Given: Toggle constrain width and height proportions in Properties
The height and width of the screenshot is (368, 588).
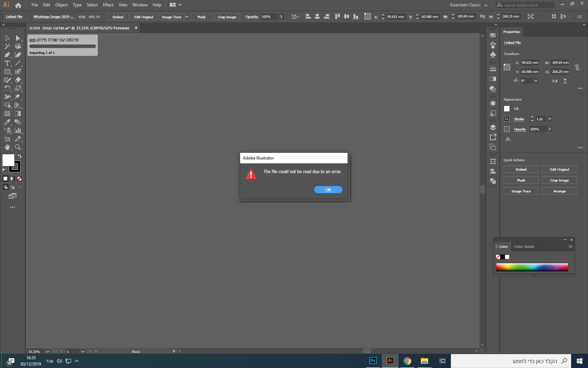Looking at the screenshot, I should [x=577, y=67].
